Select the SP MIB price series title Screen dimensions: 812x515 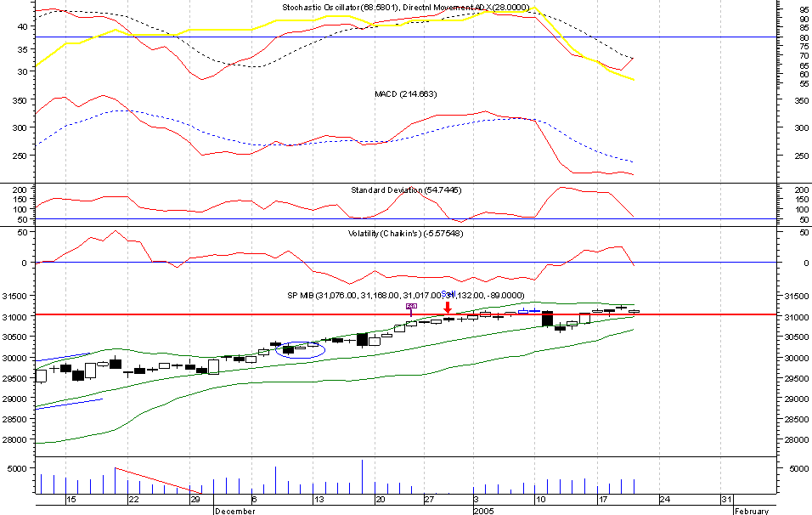pyautogui.click(x=405, y=296)
